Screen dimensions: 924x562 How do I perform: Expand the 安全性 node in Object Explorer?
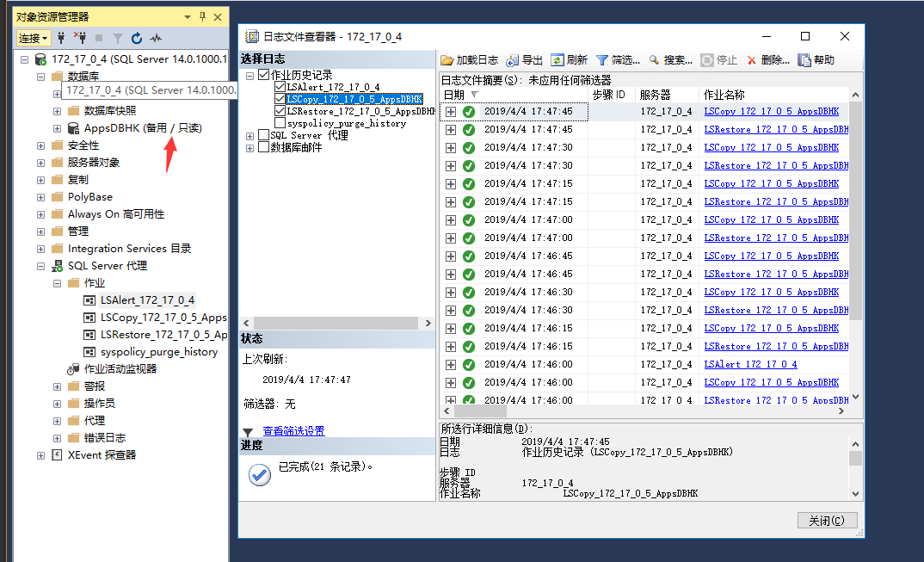tap(40, 145)
